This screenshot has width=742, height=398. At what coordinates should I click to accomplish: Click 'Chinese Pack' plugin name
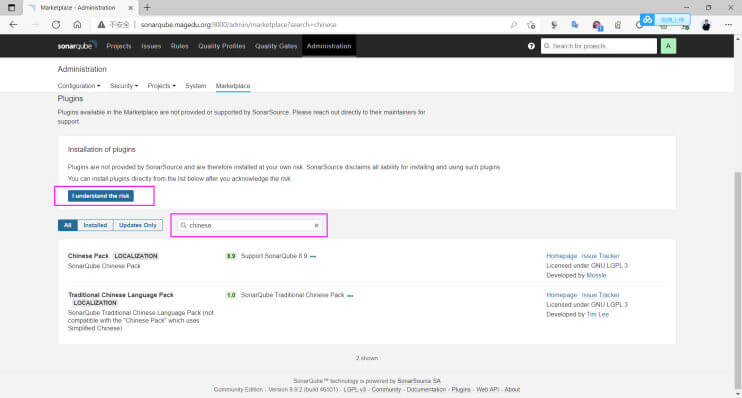(88, 256)
